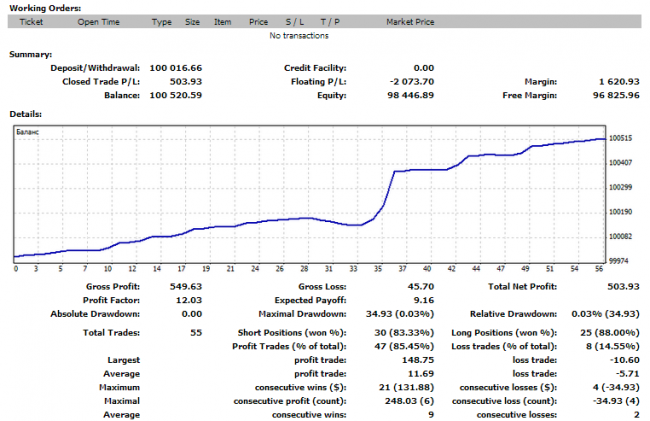Viewport: 650px width, 421px height.
Task: Click the Balance value 100 520.59
Action: (x=175, y=96)
